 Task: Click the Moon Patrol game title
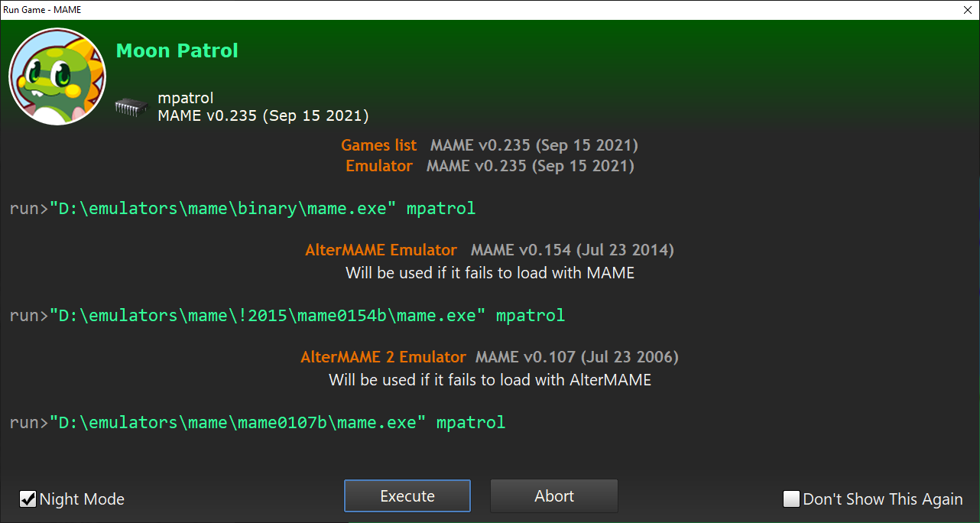point(177,51)
